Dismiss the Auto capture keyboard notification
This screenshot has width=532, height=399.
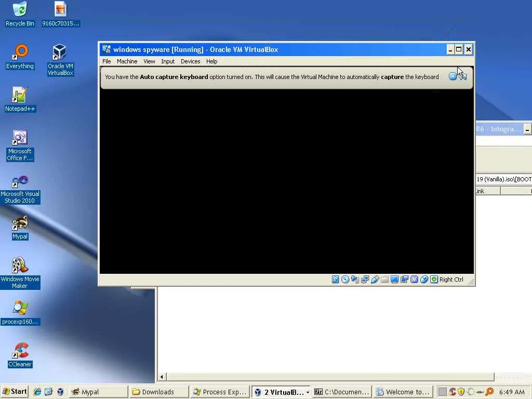(453, 76)
